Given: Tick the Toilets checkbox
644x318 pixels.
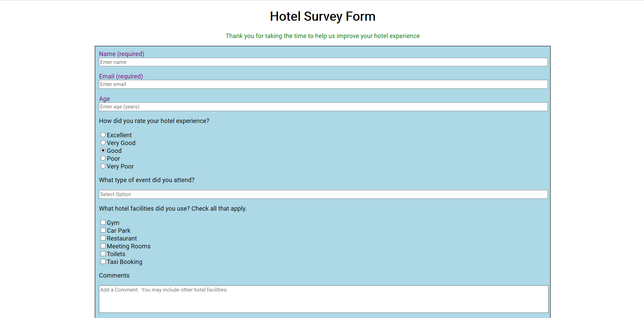Looking at the screenshot, I should (103, 254).
